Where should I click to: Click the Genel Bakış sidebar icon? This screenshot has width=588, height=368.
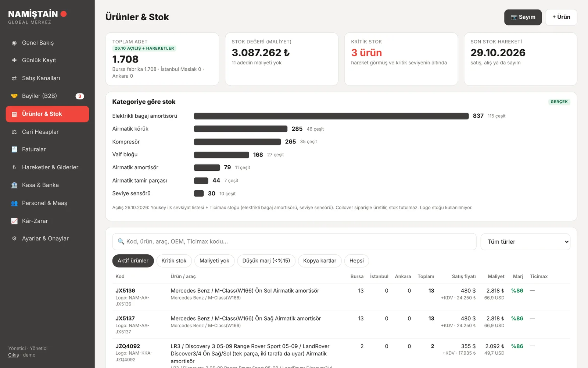coord(14,43)
